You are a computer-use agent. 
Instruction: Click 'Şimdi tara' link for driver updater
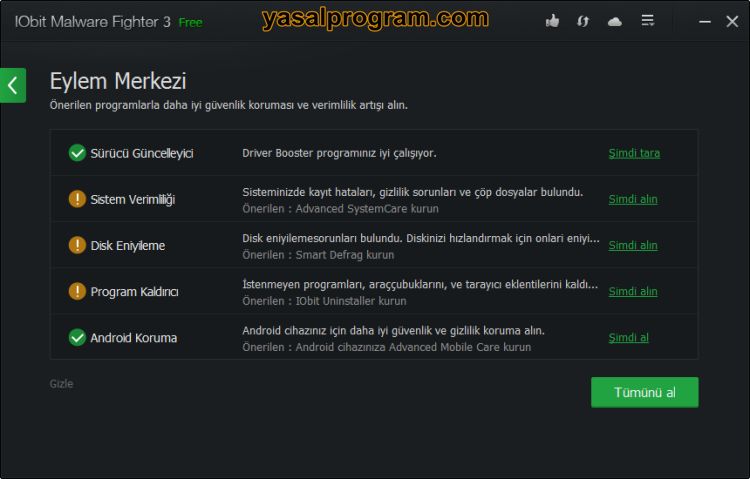[634, 153]
